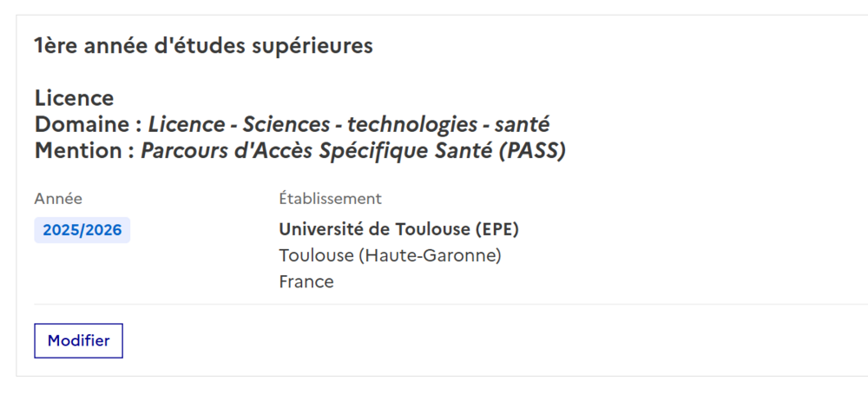868x402 pixels.
Task: Select the 2025/2026 year badge
Action: [x=82, y=230]
